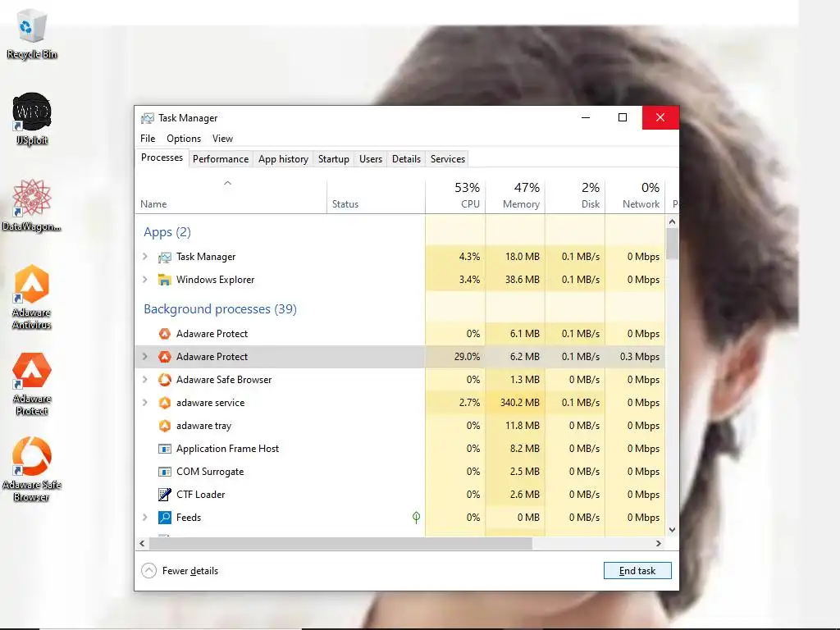Select the Application Frame Host process name
This screenshot has width=840, height=630.
coord(228,449)
